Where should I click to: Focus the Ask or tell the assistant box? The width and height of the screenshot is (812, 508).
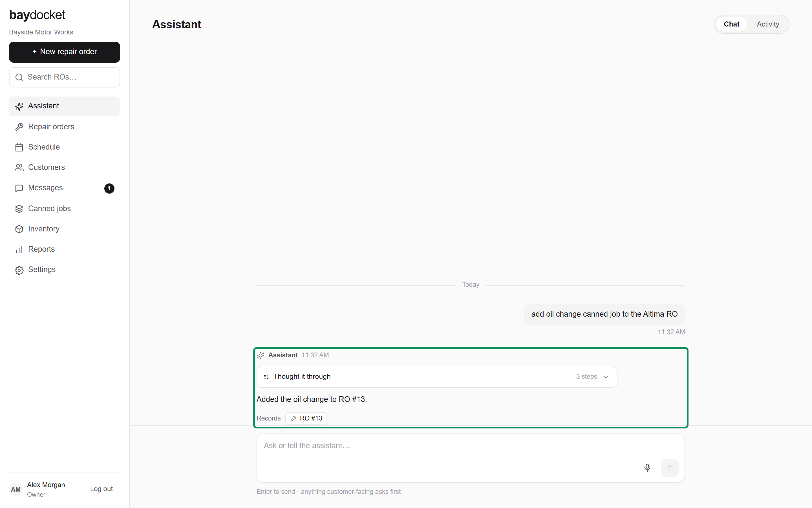tap(470, 458)
